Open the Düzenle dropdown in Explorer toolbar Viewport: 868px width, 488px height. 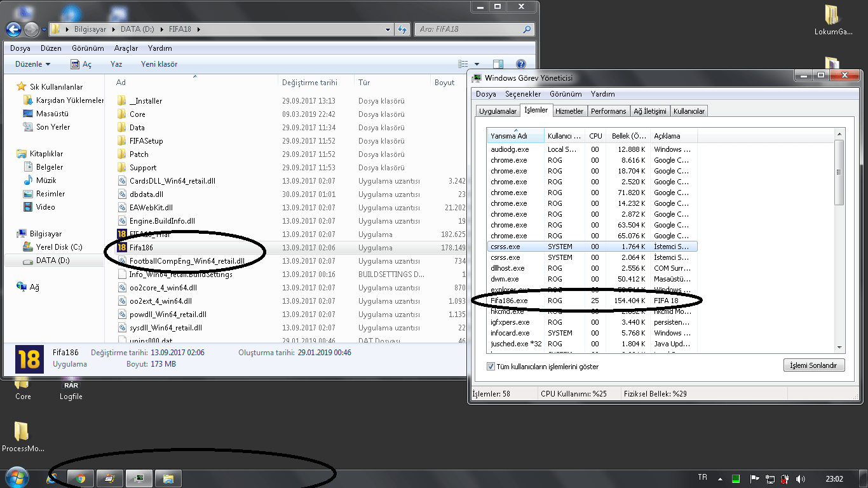pyautogui.click(x=32, y=64)
